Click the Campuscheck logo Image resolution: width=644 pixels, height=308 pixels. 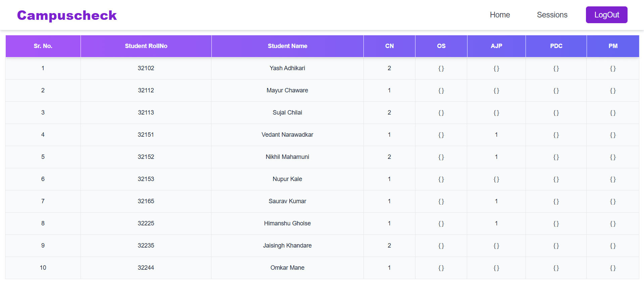[67, 15]
